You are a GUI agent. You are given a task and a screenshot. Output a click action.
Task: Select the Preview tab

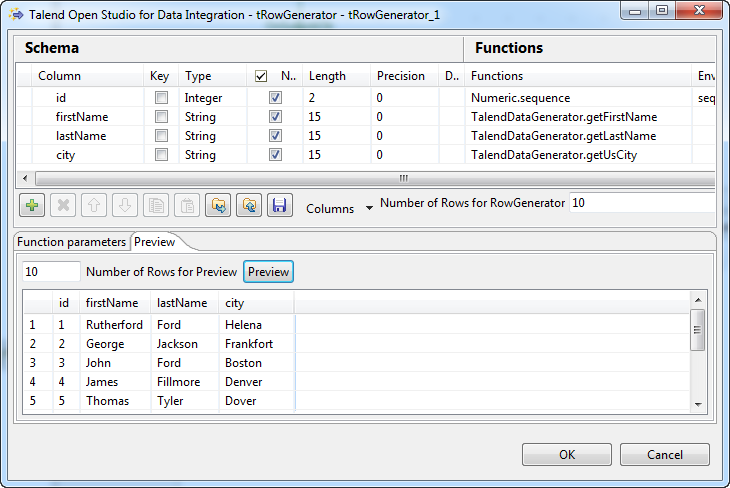tap(154, 242)
